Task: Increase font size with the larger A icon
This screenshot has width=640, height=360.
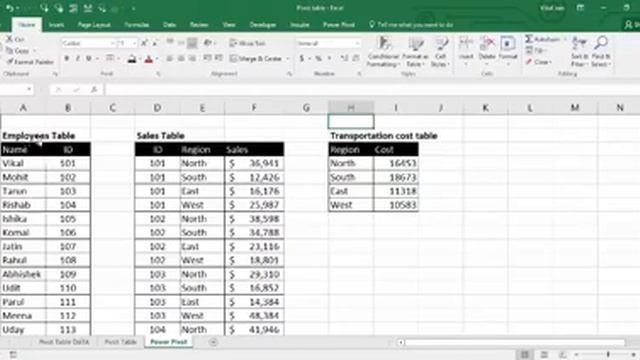Action: click(144, 43)
